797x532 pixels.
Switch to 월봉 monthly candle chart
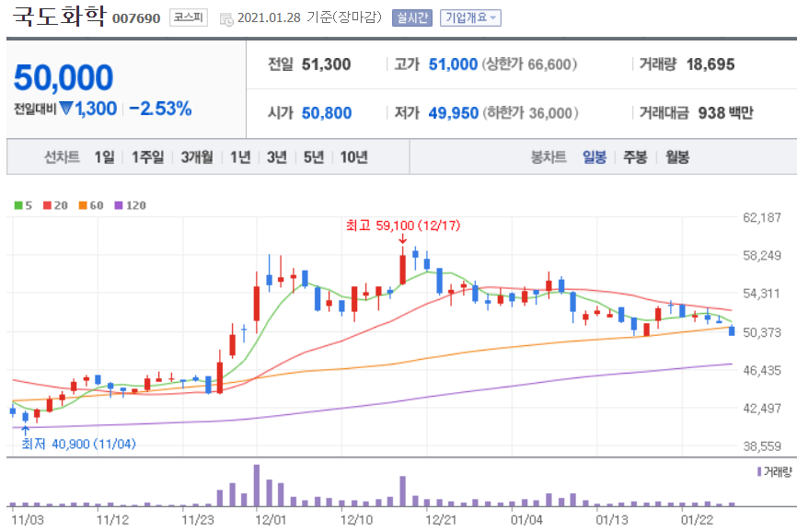pos(677,157)
